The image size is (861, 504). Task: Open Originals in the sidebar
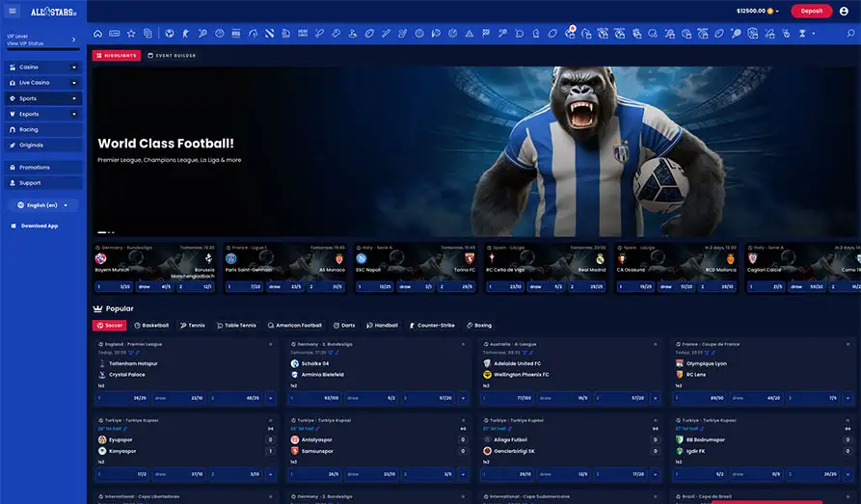(42, 145)
